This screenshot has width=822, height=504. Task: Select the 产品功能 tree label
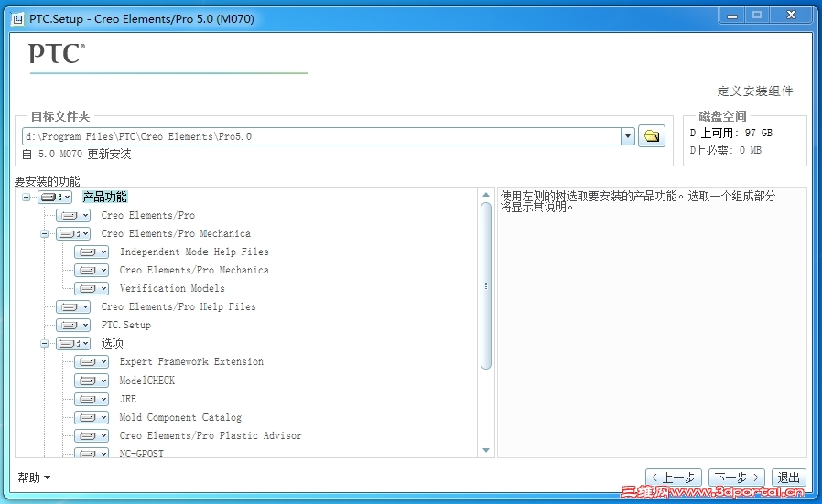tap(105, 197)
